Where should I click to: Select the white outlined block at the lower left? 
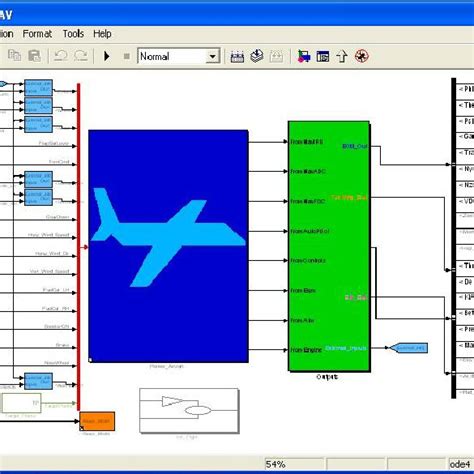[22, 403]
